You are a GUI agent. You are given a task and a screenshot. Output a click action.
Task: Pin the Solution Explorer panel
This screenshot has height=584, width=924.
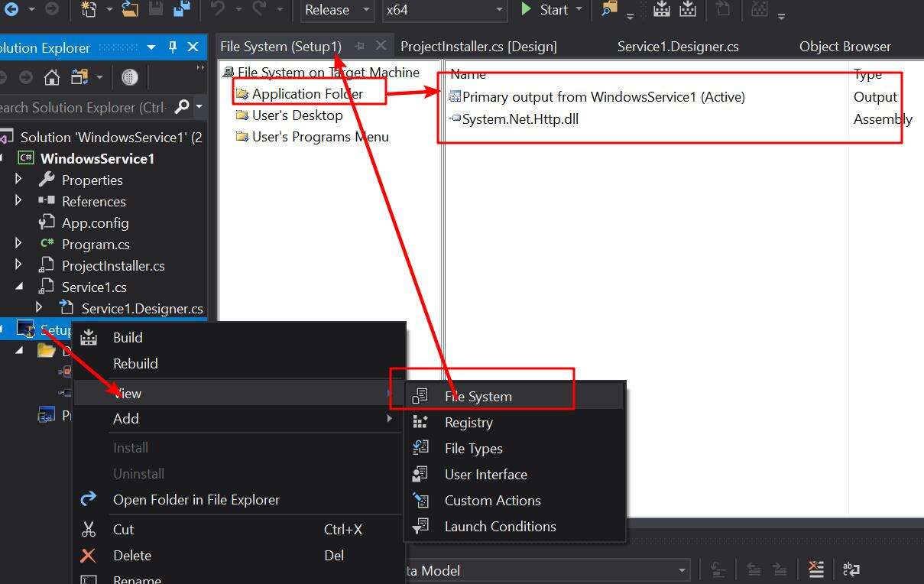173,47
